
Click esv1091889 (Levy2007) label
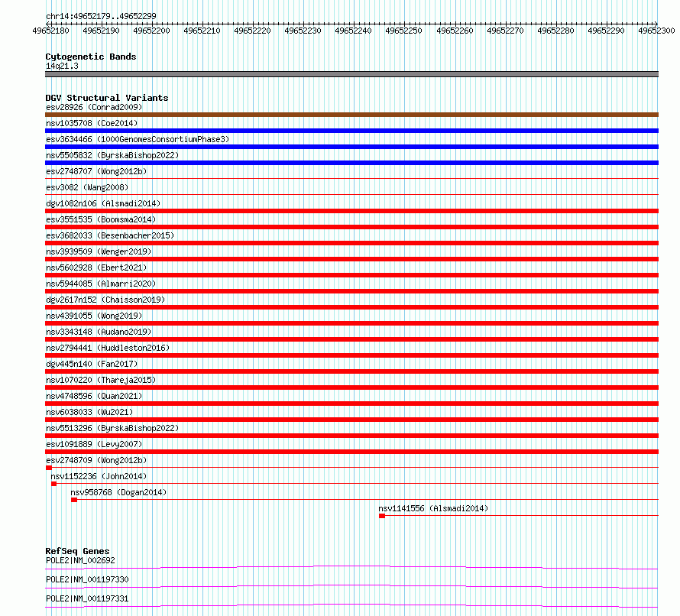tap(94, 444)
